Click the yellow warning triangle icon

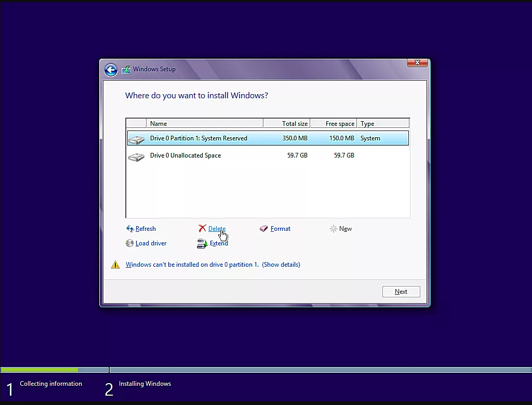pos(115,265)
